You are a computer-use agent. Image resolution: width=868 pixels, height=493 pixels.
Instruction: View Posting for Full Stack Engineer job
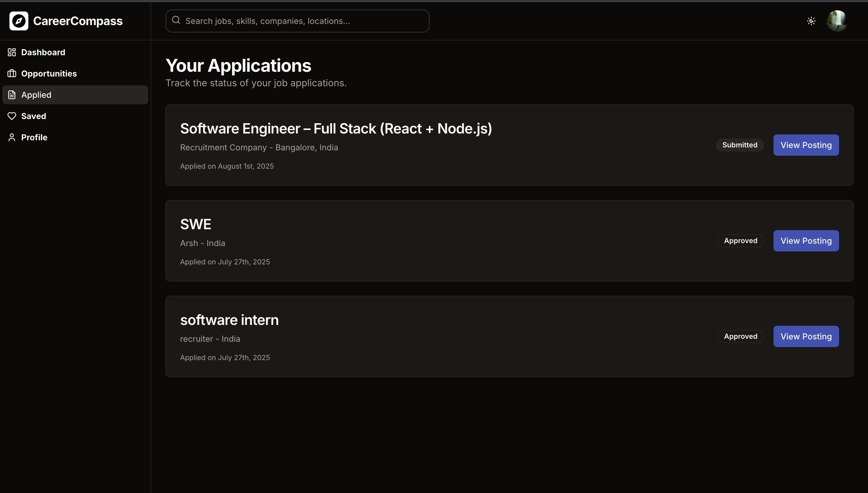[x=806, y=145]
